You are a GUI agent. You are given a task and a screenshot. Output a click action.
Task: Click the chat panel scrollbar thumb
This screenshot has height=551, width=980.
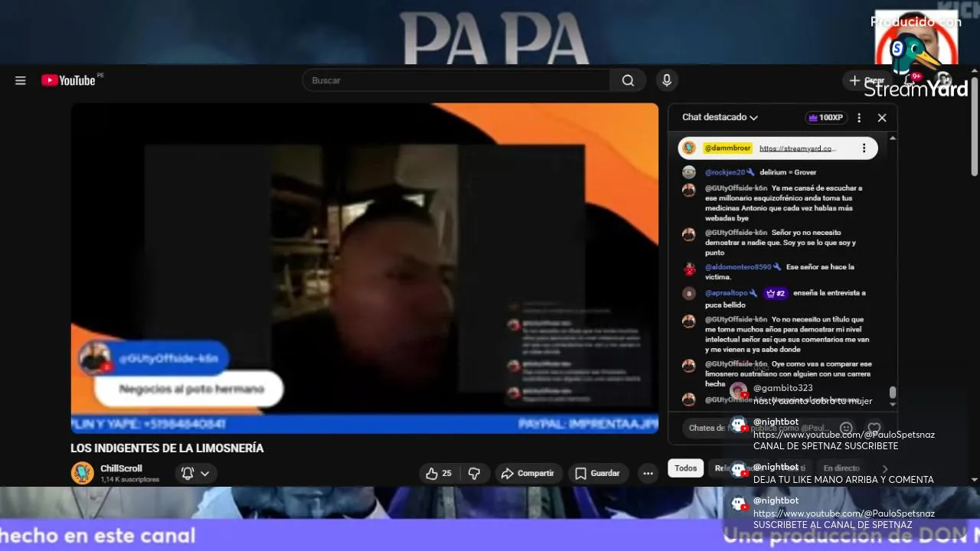893,393
